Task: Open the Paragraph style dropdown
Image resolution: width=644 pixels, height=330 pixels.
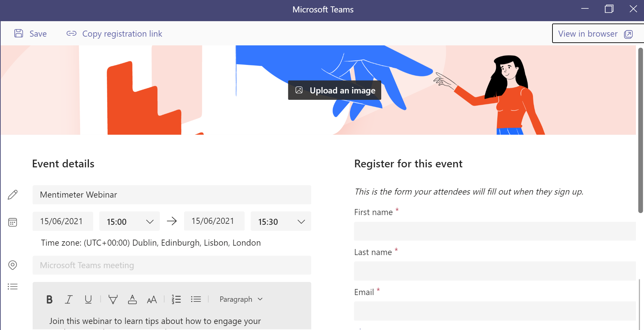Action: click(x=241, y=299)
